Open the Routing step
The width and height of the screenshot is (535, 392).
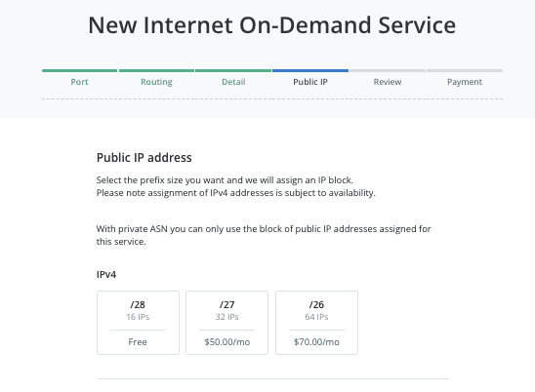156,82
